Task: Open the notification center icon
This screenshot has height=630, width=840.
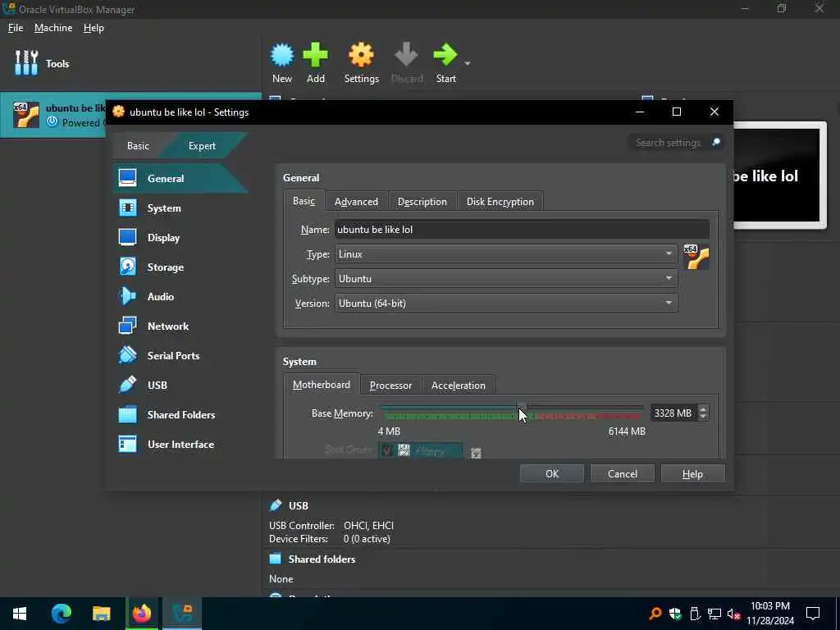Action: [x=812, y=614]
